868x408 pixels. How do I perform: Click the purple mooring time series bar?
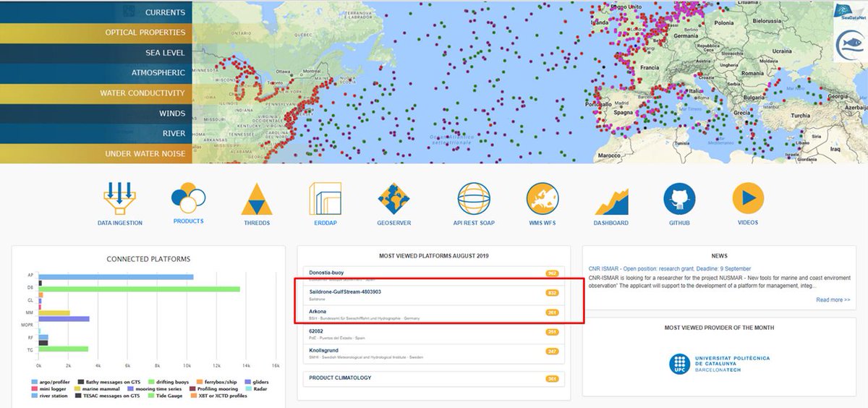pyautogui.click(x=64, y=318)
